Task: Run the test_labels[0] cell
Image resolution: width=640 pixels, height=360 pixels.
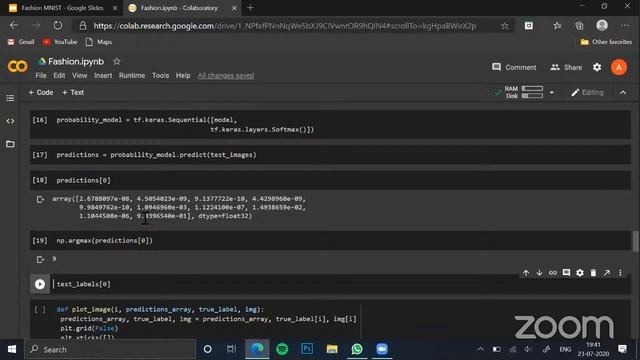Action: point(40,284)
